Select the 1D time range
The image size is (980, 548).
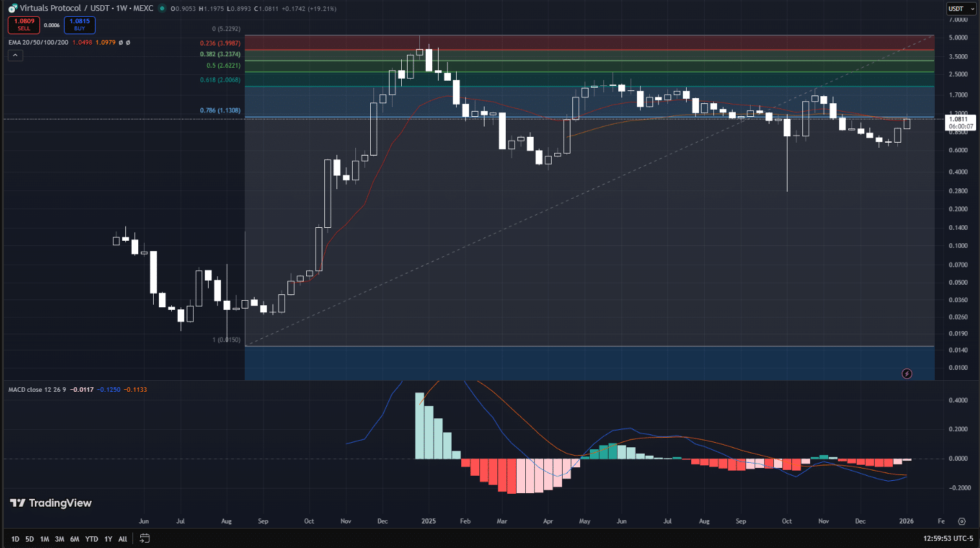pyautogui.click(x=15, y=539)
